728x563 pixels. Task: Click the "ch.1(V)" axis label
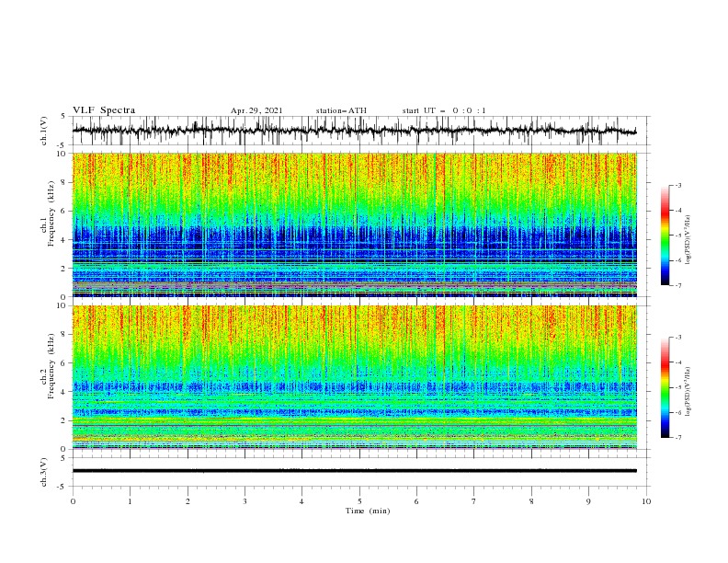44,131
